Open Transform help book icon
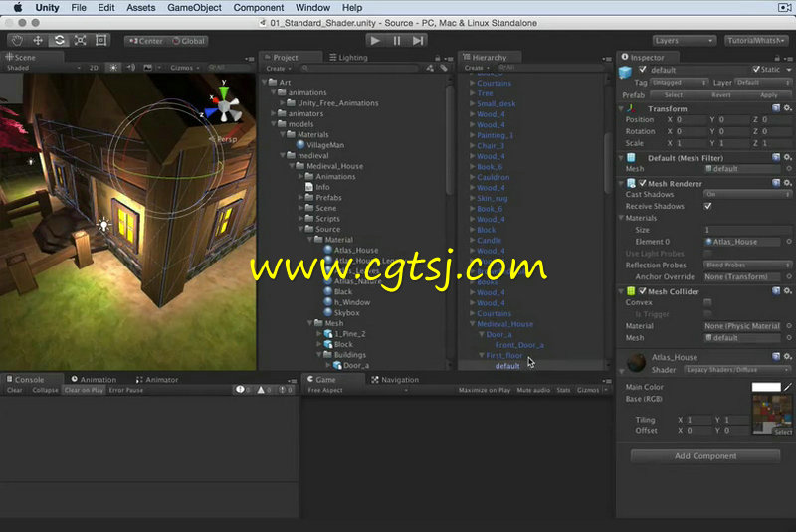 coord(776,108)
